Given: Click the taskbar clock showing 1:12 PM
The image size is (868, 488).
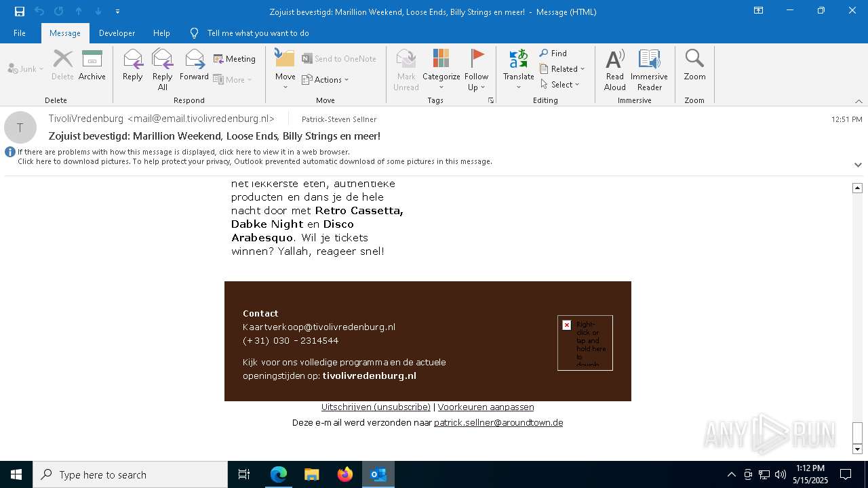Looking at the screenshot, I should click(x=810, y=474).
